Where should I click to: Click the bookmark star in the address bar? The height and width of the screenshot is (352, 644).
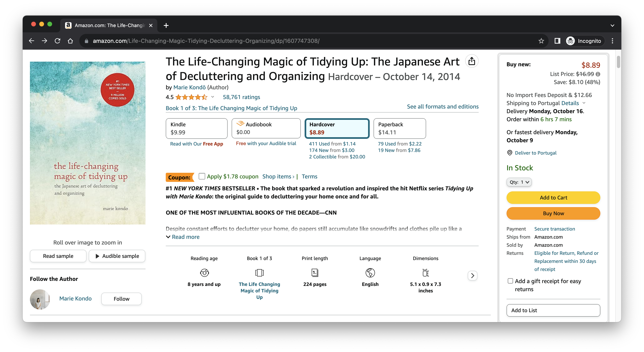tap(541, 41)
